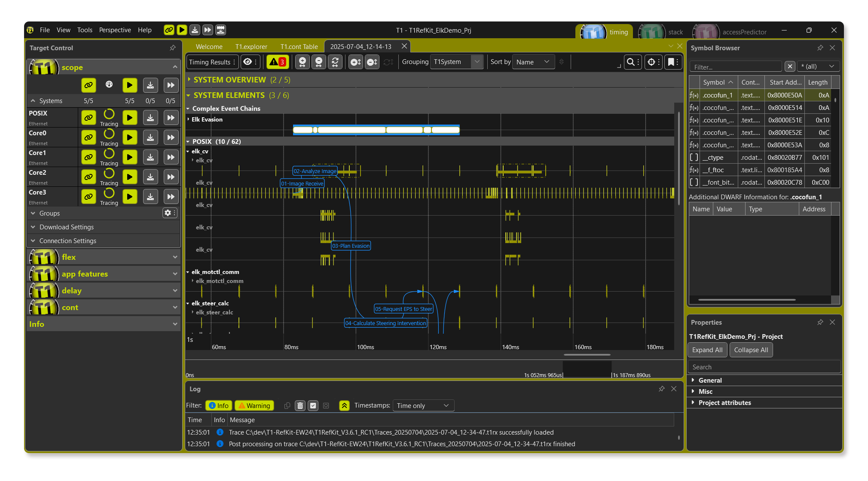Open the Perspective menu

(115, 30)
